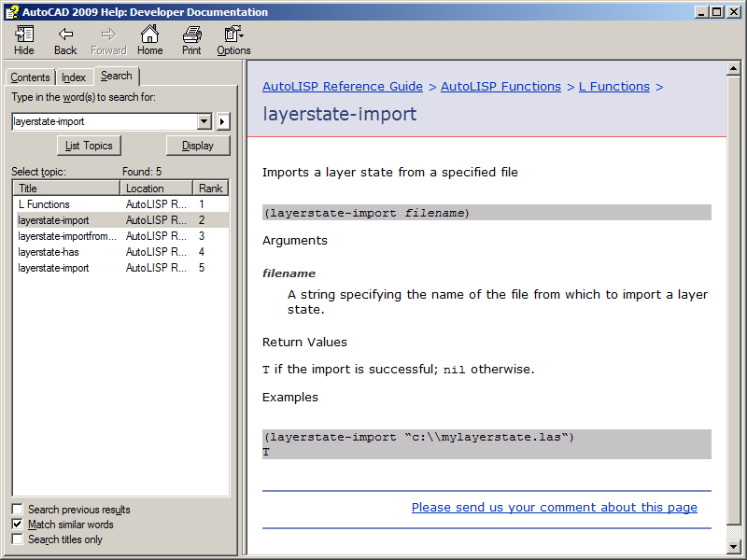Enable Search titles only checkbox
747x560 pixels.
coord(17,539)
